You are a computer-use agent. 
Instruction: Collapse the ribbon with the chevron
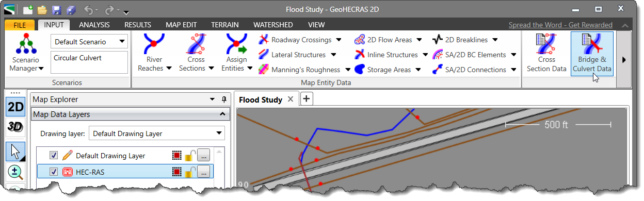pos(625,25)
